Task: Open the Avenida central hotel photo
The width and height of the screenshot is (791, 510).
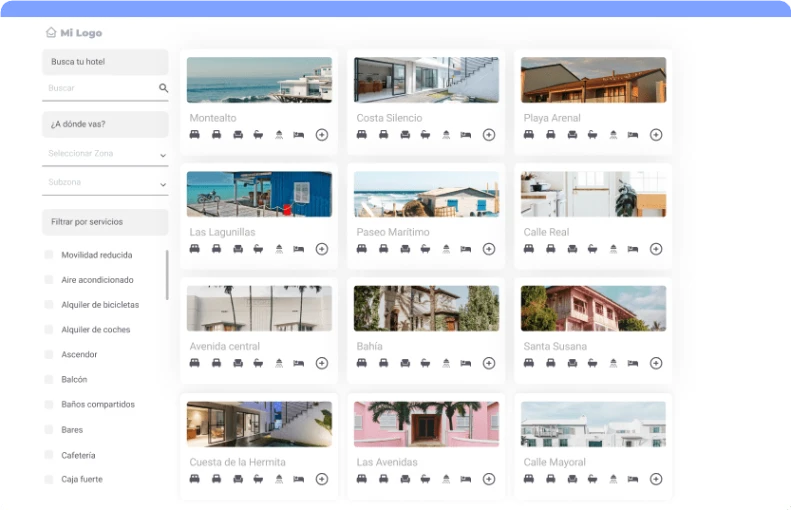Action: [259, 308]
